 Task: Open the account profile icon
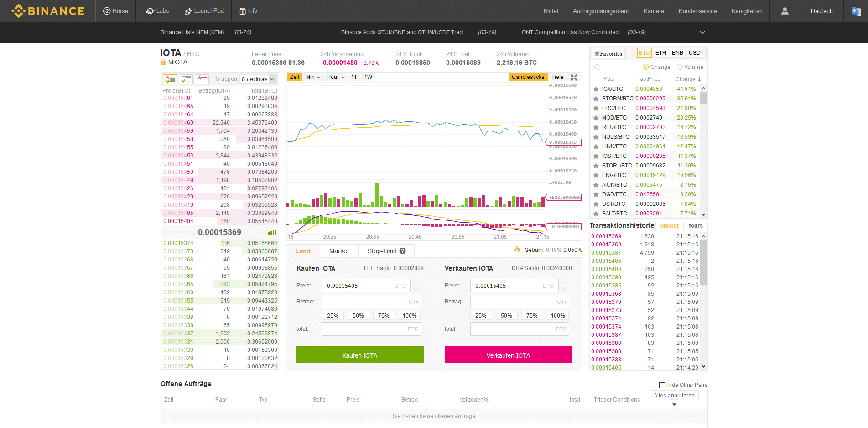click(x=785, y=11)
